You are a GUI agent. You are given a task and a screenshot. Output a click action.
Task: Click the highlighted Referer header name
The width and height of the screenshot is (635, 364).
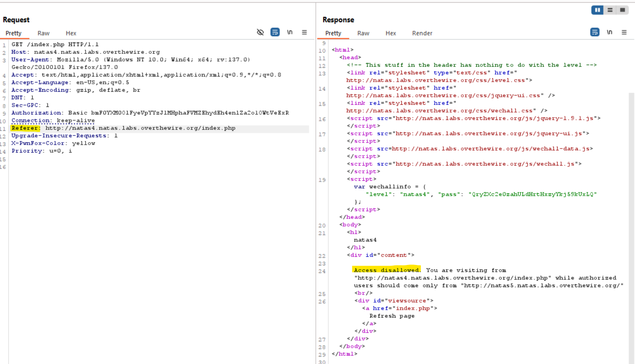25,128
